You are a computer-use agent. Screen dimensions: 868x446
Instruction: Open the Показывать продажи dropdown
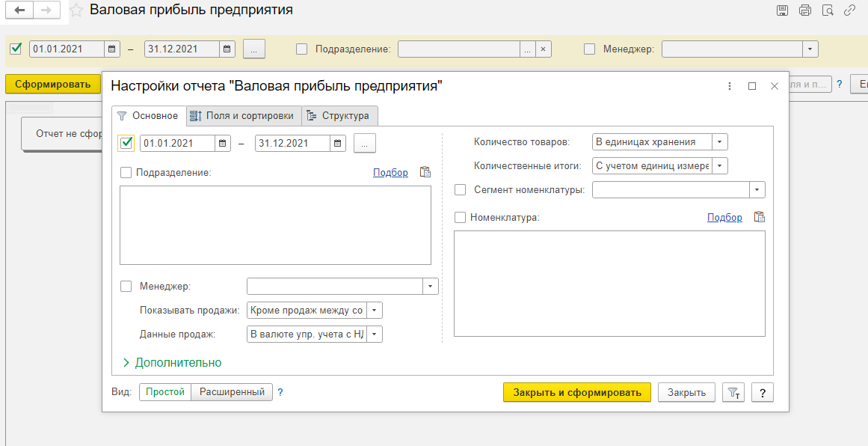(x=374, y=310)
